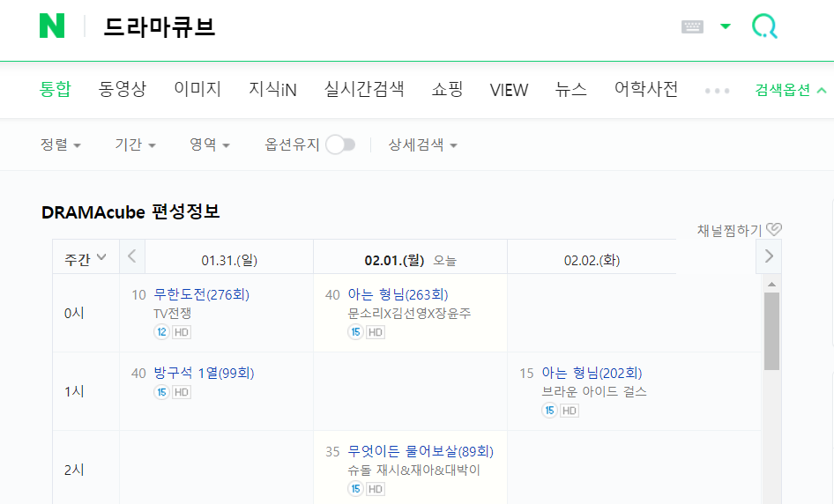The height and width of the screenshot is (504, 834).
Task: Open the 주간 view dropdown
Action: click(x=86, y=259)
